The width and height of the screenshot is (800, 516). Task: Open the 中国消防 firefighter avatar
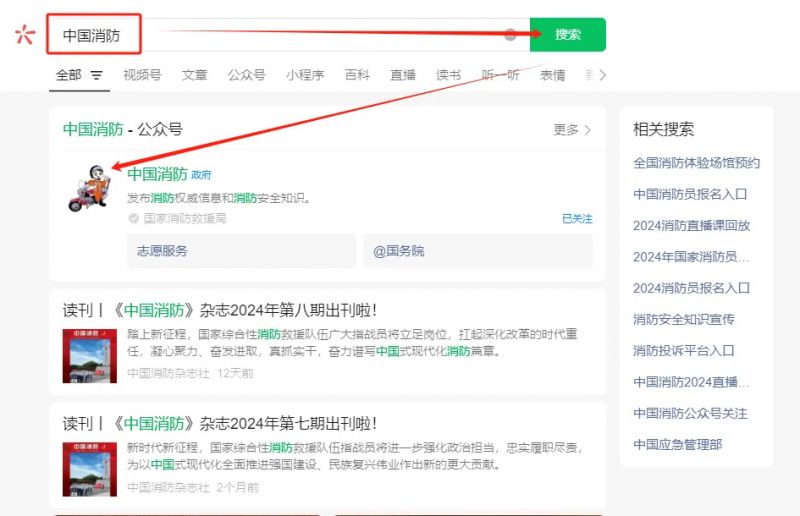tap(89, 187)
